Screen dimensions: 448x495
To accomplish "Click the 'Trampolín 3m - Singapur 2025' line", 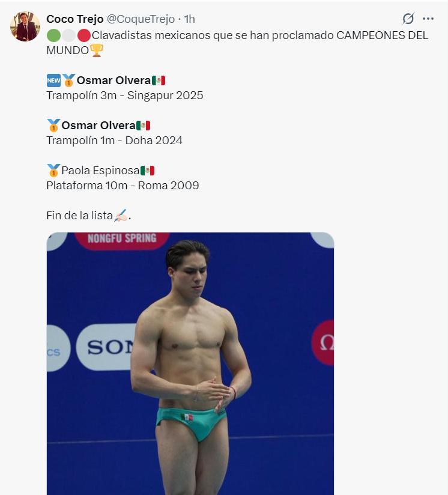I will coord(125,96).
